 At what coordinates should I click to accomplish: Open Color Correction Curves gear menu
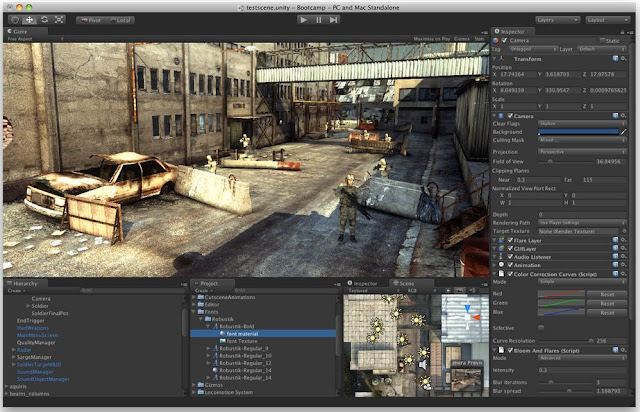(x=624, y=274)
